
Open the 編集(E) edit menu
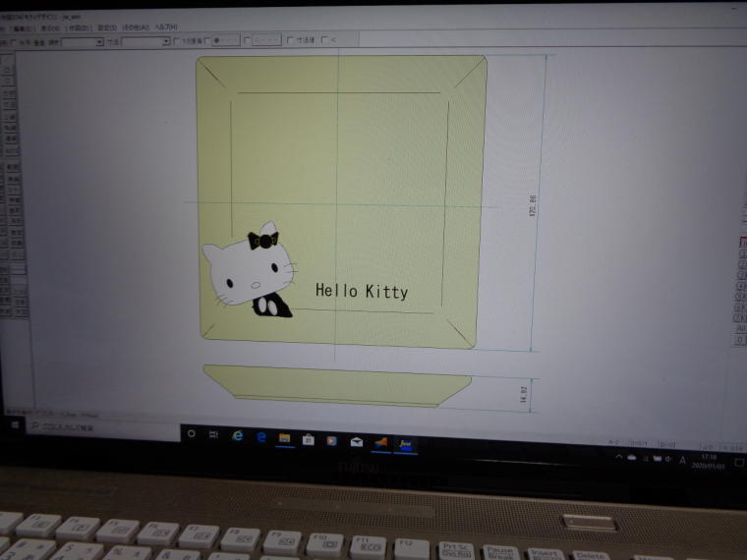click(x=22, y=28)
